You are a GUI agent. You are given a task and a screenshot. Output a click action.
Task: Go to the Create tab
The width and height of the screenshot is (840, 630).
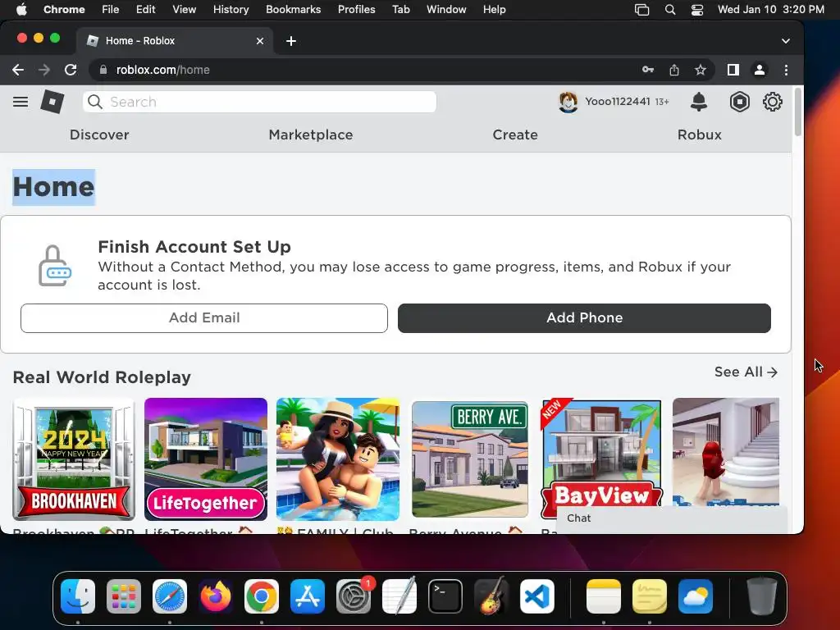tap(515, 135)
